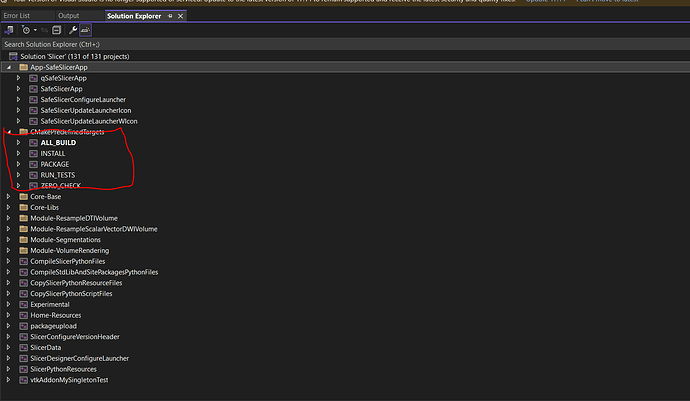The width and height of the screenshot is (690, 401).
Task: Expand CompileSlicerPythonFiles project
Action: [x=8, y=261]
